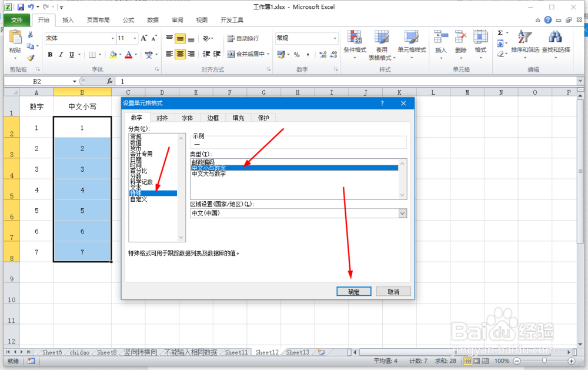
Task: Click the fill color bucket icon
Action: (113, 55)
